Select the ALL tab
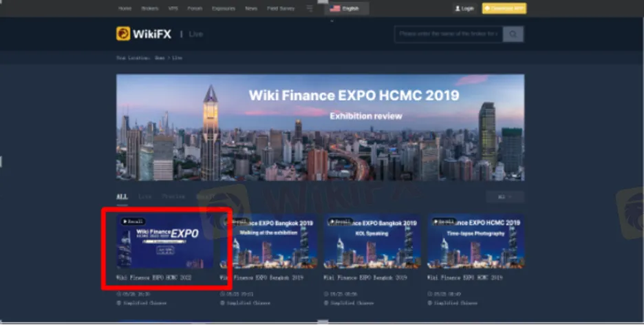This screenshot has width=644, height=325. [122, 197]
